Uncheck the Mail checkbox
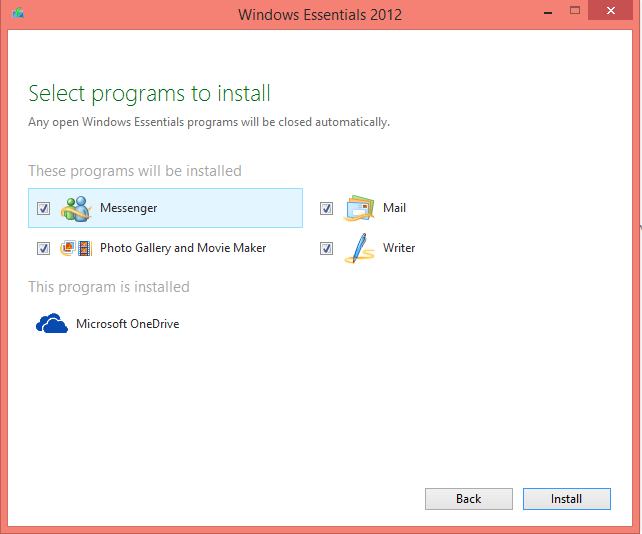The width and height of the screenshot is (642, 534). coord(326,208)
